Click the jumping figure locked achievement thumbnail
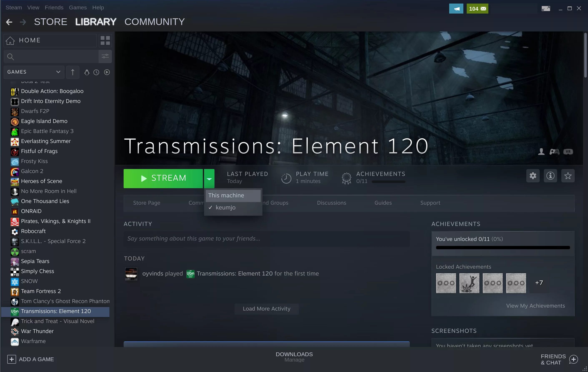 tap(469, 283)
